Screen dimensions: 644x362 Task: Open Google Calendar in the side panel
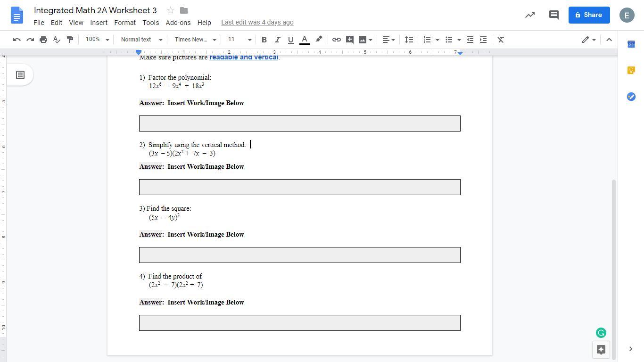(x=631, y=44)
